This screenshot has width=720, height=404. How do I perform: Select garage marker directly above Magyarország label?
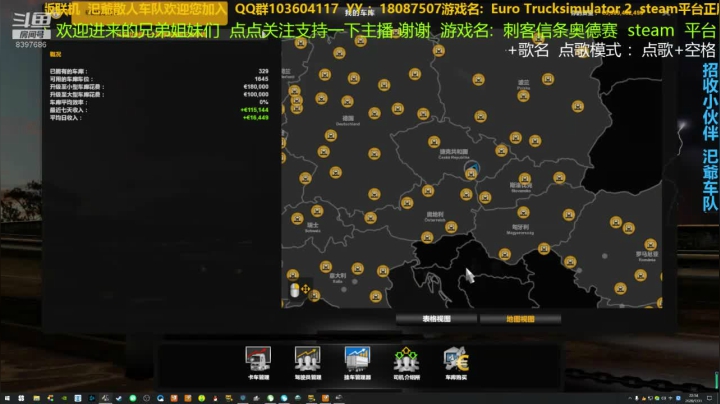(x=523, y=212)
